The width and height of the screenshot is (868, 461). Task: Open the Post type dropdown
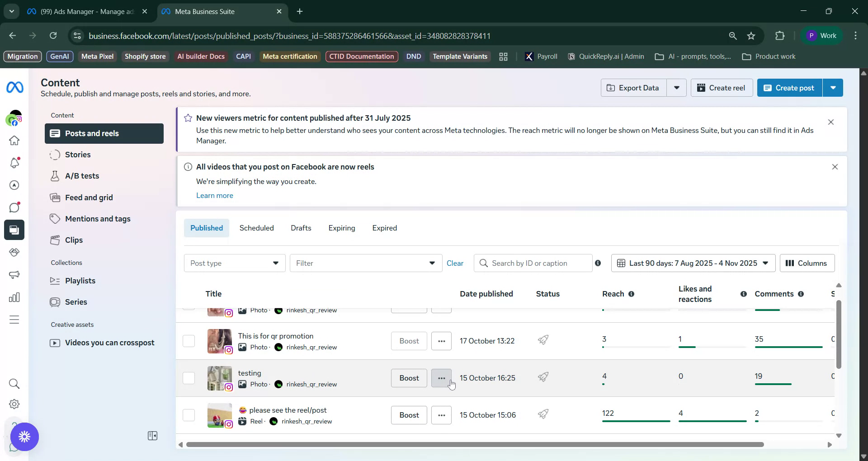click(x=234, y=263)
